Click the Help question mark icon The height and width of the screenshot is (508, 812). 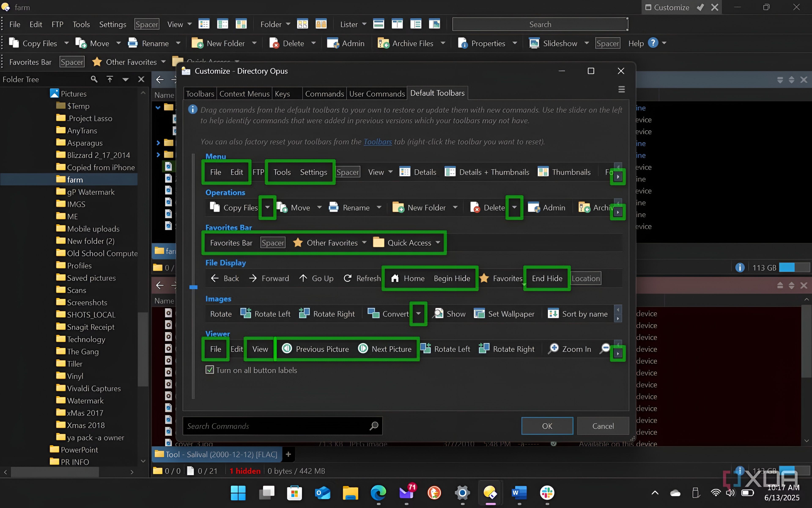[x=653, y=43]
